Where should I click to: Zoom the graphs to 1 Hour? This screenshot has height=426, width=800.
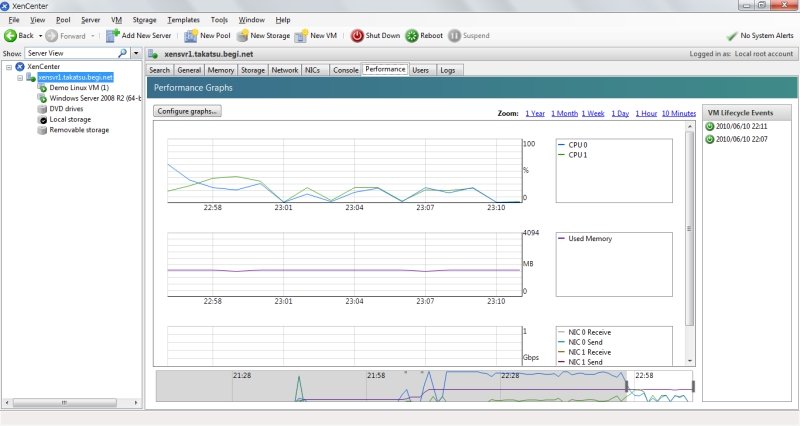point(646,113)
